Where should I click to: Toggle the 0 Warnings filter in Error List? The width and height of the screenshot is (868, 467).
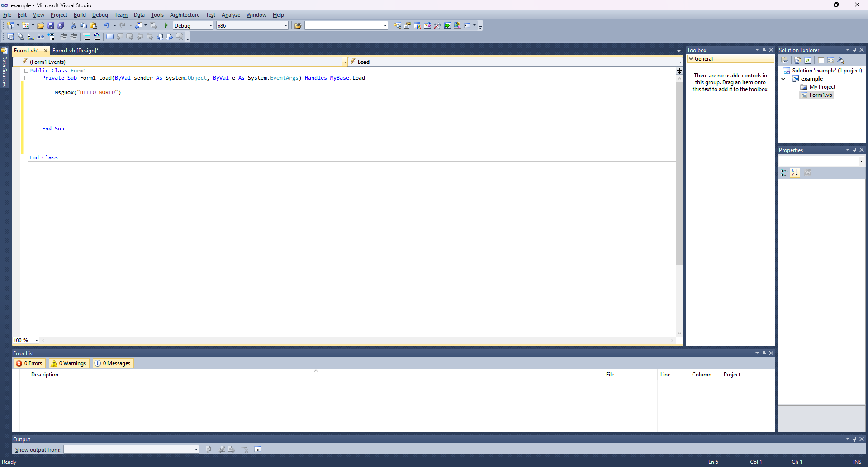tap(68, 363)
